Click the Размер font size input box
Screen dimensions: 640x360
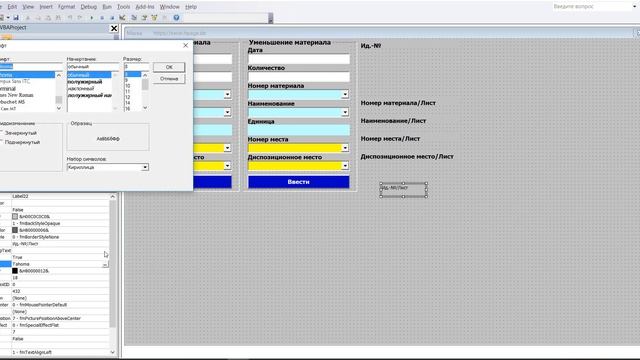[x=136, y=67]
